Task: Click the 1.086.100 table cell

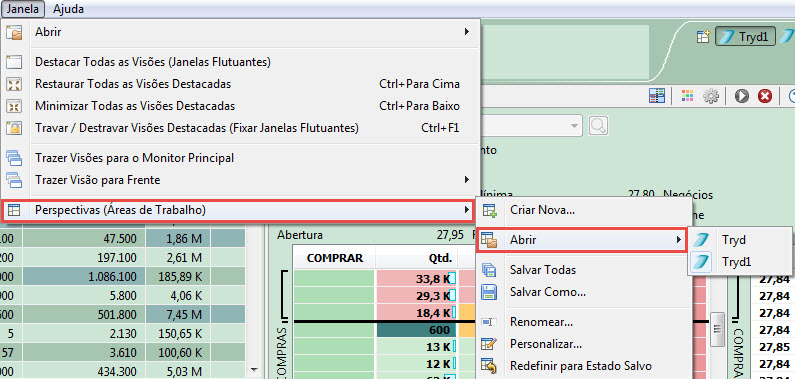Action: tap(84, 277)
